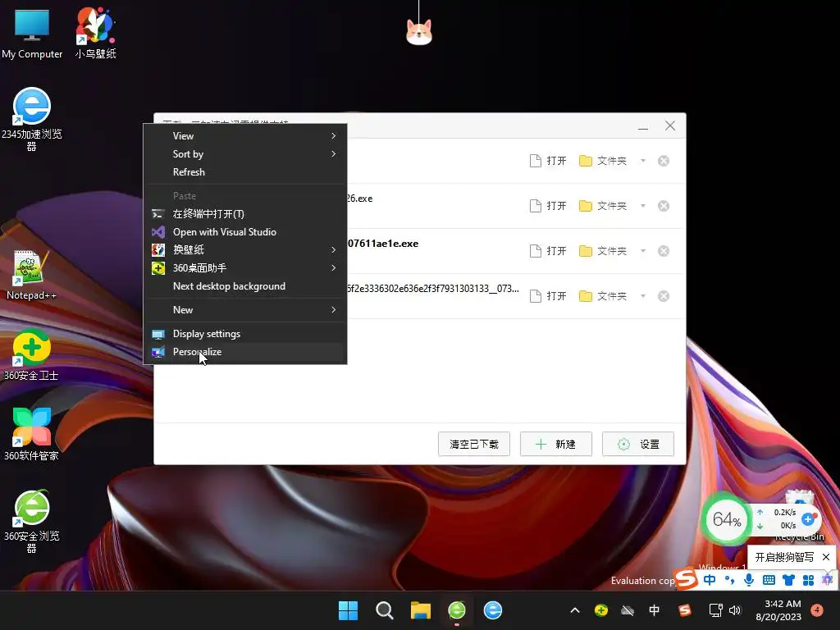Screen dimensions: 840x630
Task: Open 文件夹 for the 07611ae1e.exe download
Action: [603, 251]
